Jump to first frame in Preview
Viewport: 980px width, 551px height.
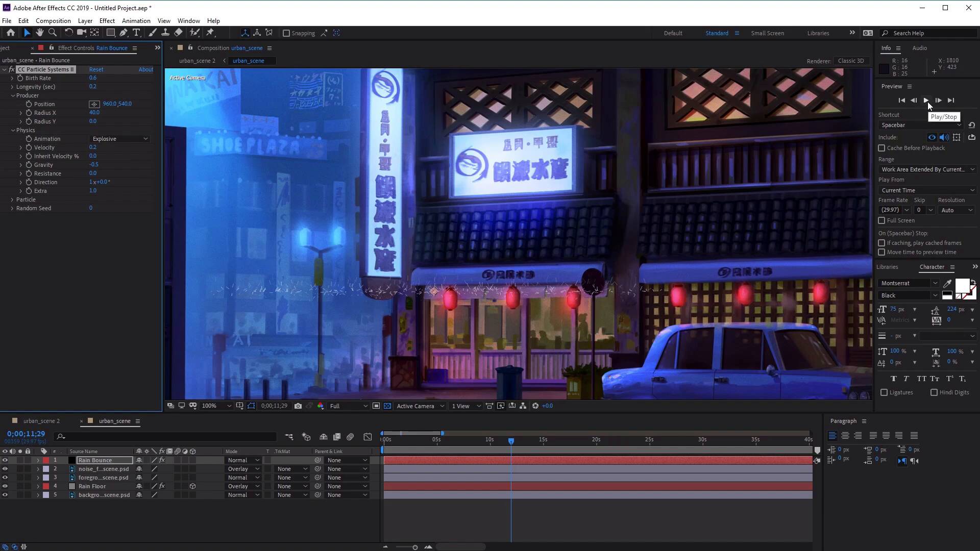[x=901, y=101]
